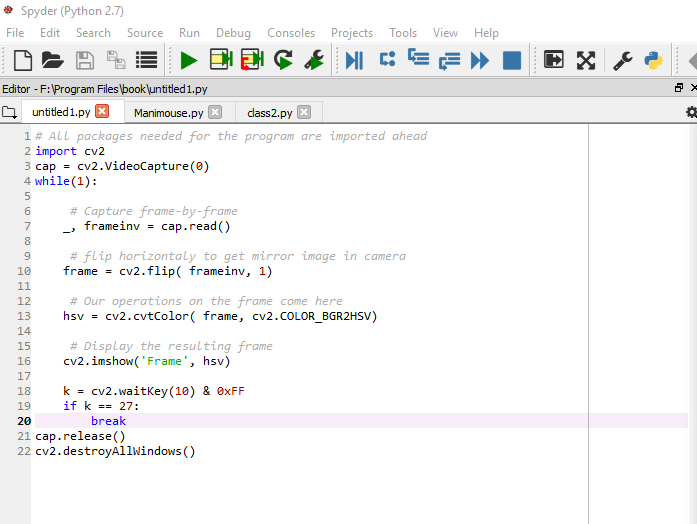The width and height of the screenshot is (697, 524).
Task: Click the cv2.cvtColor hsv line
Action: point(220,316)
